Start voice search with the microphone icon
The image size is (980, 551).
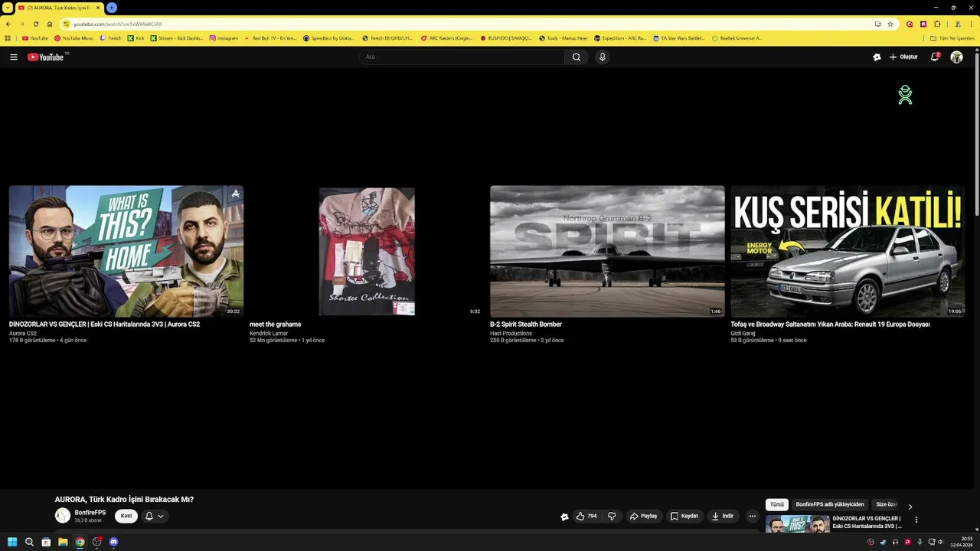click(603, 57)
